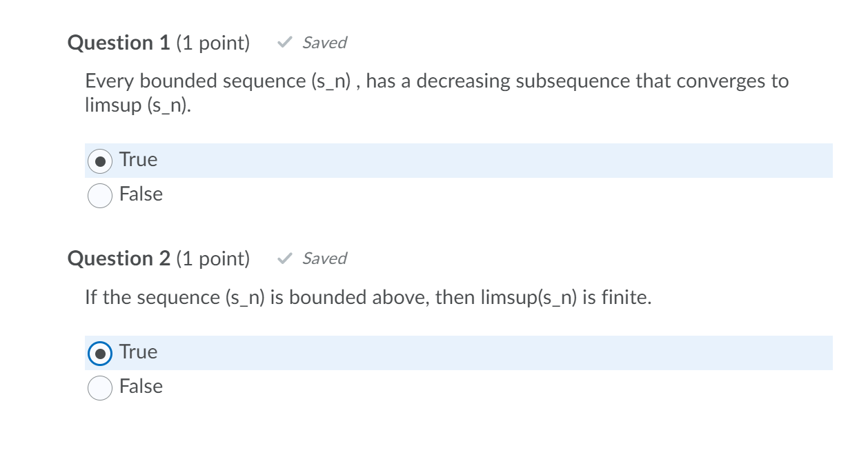The width and height of the screenshot is (868, 457).
Task: Click the 'Saved' text next to Question 2
Action: pyautogui.click(x=323, y=258)
